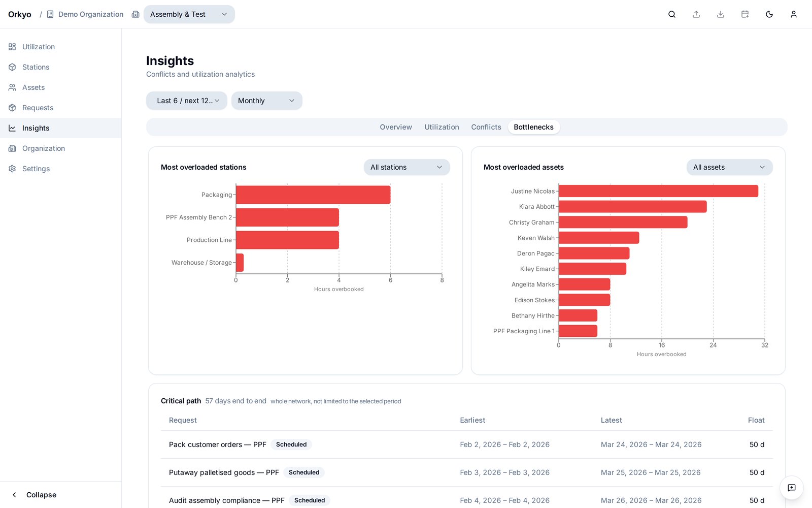
Task: Click the PPF Assembly Bench 2 bar
Action: (x=287, y=217)
